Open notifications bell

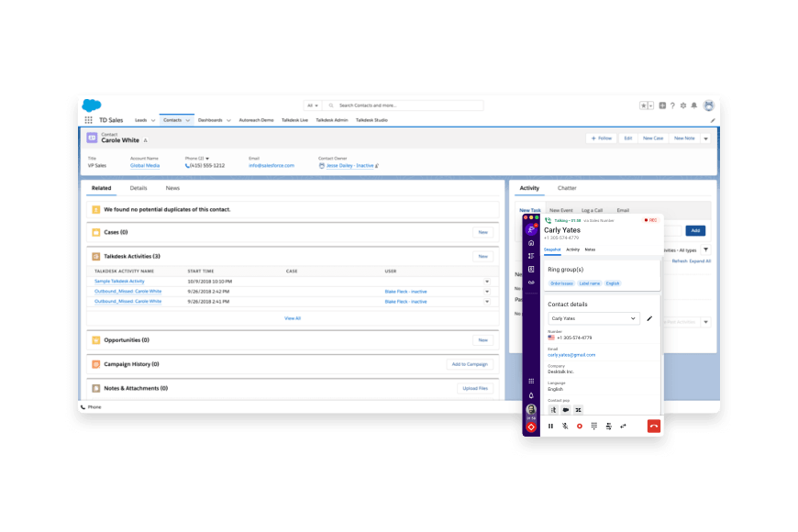(x=695, y=105)
